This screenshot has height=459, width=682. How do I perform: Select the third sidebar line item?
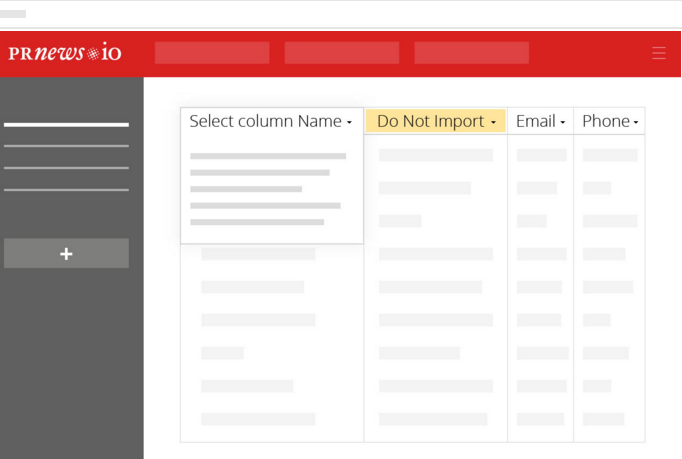point(66,168)
